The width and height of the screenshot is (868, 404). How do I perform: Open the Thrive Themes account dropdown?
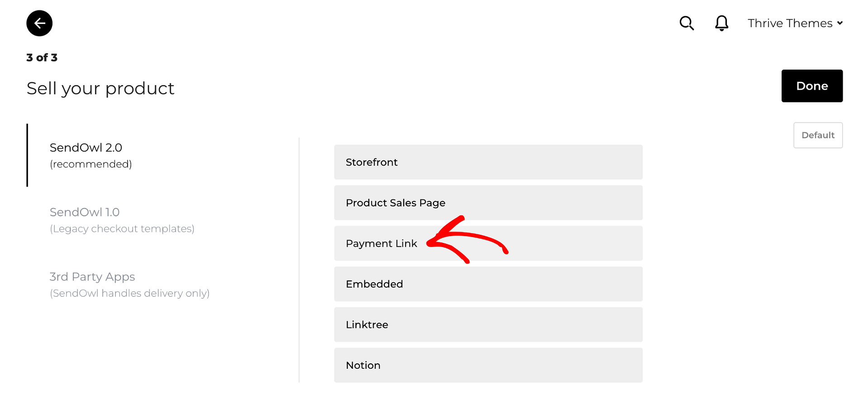(790, 23)
